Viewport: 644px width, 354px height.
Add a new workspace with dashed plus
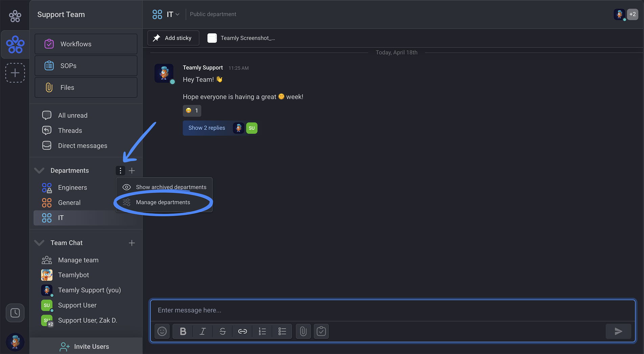click(x=15, y=73)
